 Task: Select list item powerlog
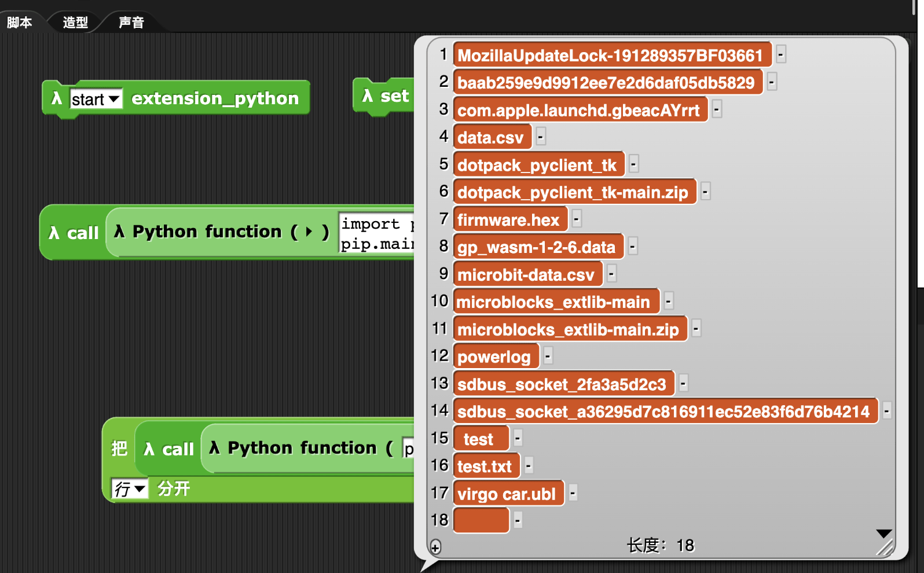[496, 357]
